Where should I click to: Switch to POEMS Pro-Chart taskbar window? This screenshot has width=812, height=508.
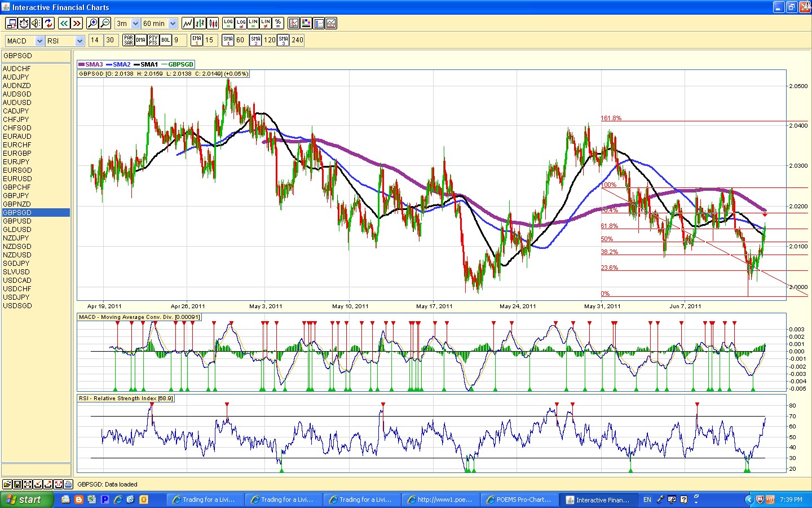(x=519, y=500)
